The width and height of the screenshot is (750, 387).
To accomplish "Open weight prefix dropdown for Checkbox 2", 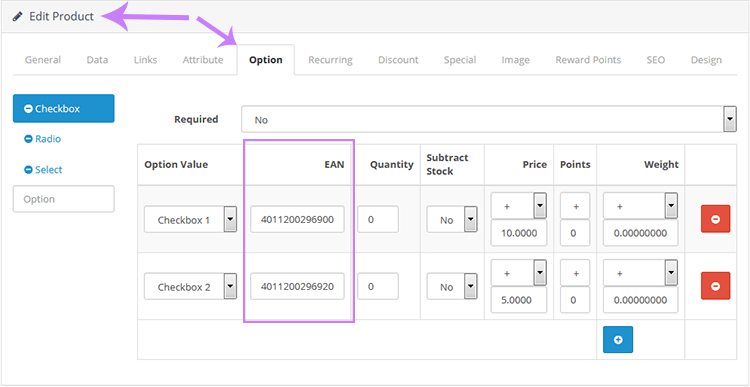I will 640,273.
